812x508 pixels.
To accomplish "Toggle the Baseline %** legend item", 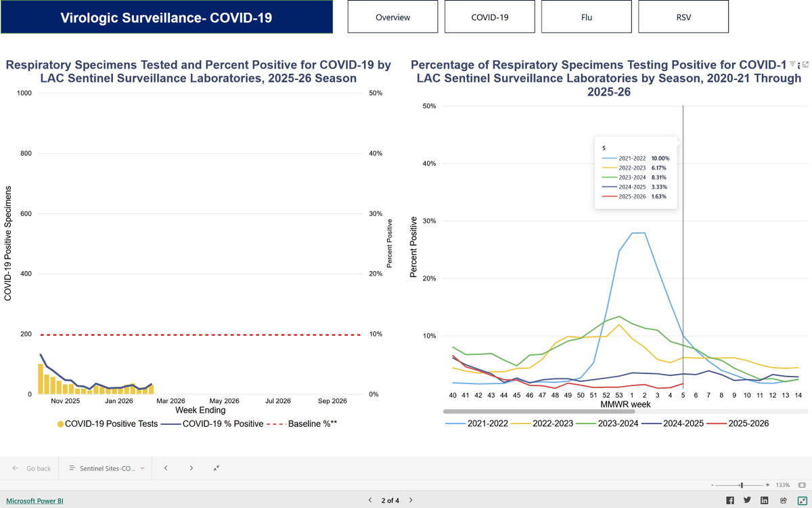I will click(x=302, y=424).
